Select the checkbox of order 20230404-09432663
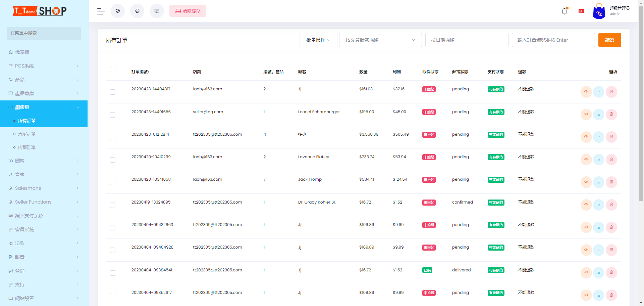Viewport: 644px width, 306px height. point(113,228)
